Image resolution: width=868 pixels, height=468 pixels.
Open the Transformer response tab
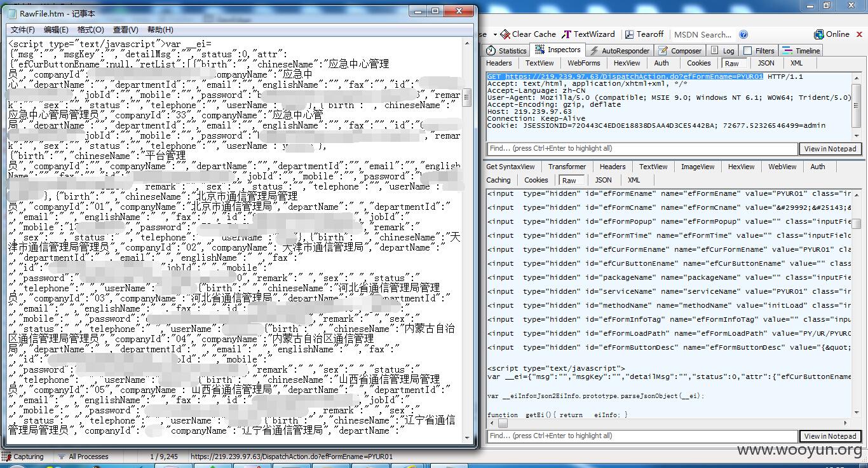(x=567, y=167)
